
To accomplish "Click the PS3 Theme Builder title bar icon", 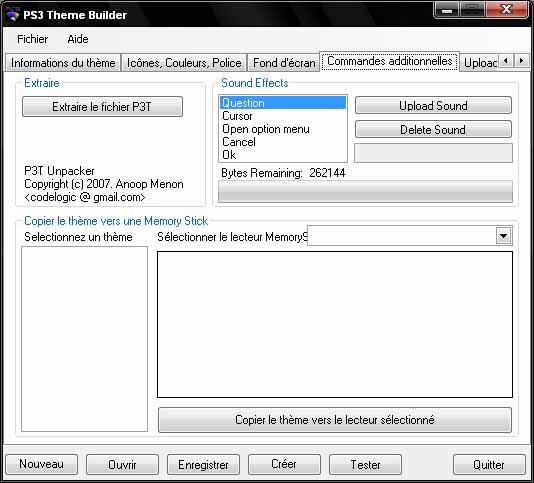I will 12,15.
